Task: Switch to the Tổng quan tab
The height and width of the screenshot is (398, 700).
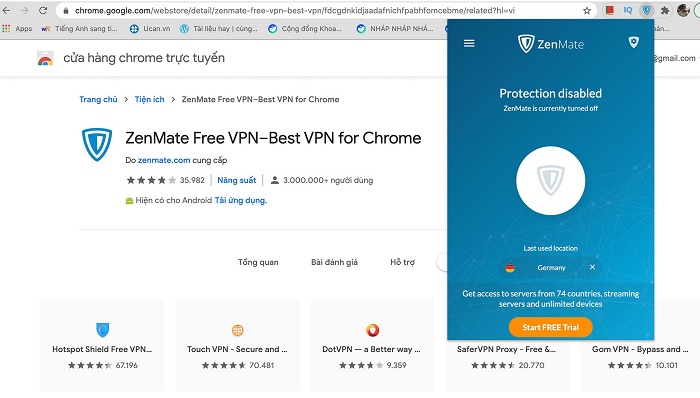Action: point(258,262)
